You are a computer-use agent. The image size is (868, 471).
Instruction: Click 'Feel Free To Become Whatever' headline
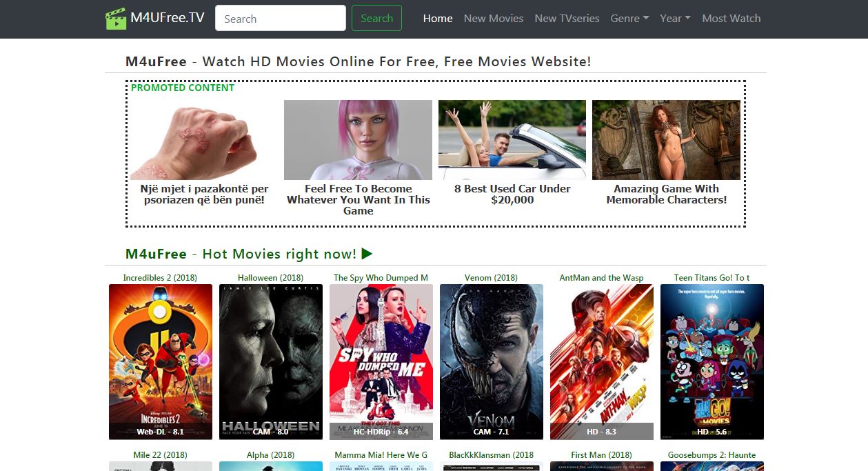click(359, 200)
